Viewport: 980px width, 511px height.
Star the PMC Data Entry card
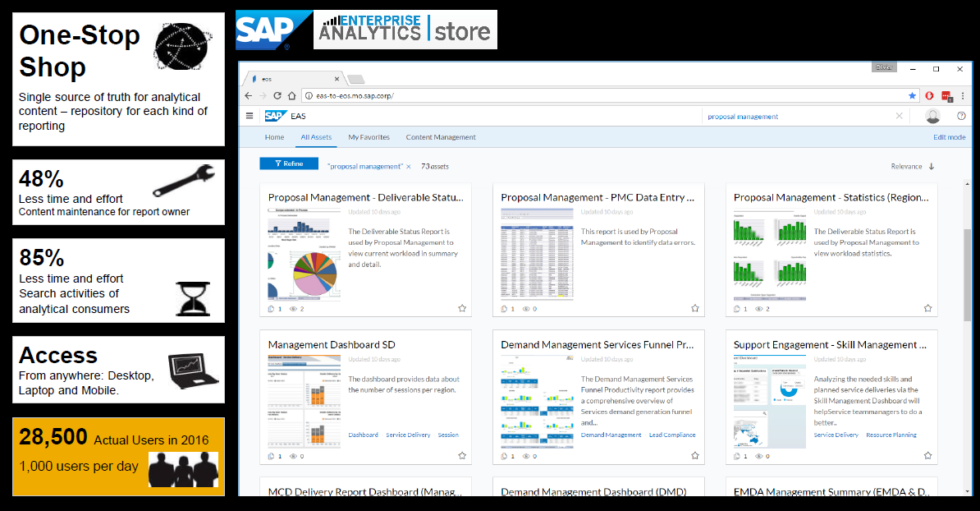pos(695,308)
